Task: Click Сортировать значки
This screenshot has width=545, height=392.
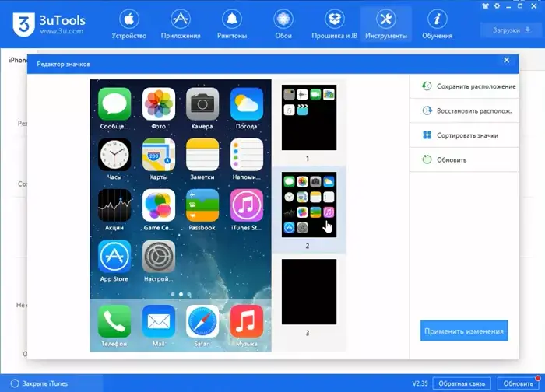Action: 464,135
